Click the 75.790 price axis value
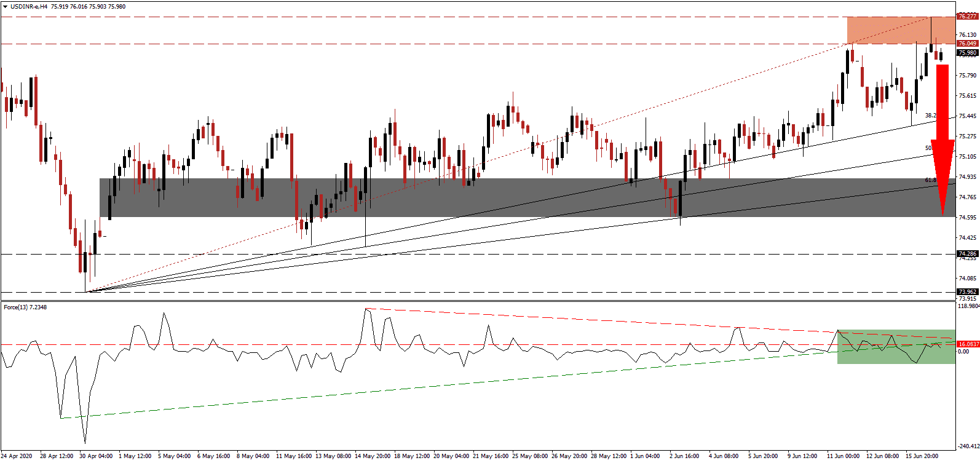Screen dimensions: 980x463 click(x=968, y=76)
